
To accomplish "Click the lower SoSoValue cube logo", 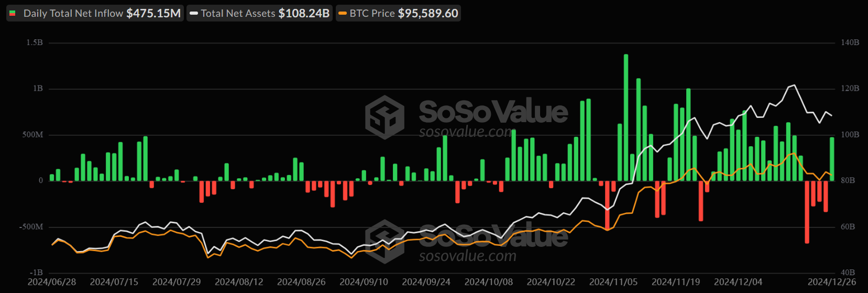I will point(384,241).
